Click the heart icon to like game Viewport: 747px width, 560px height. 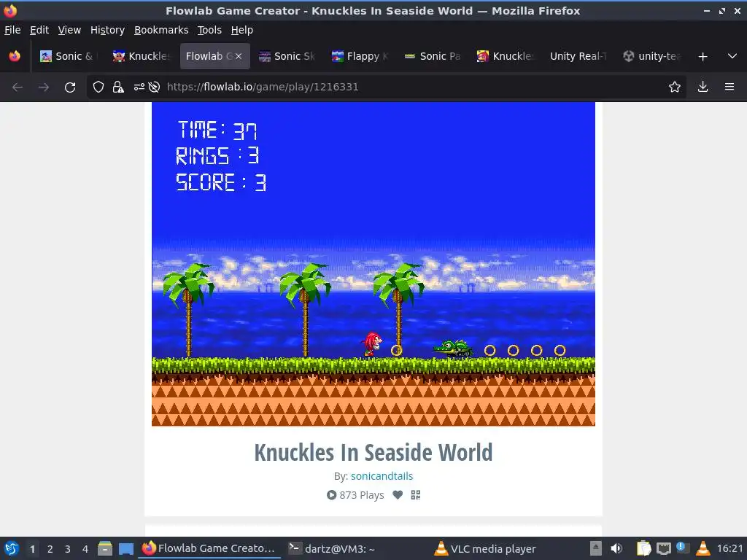(398, 495)
